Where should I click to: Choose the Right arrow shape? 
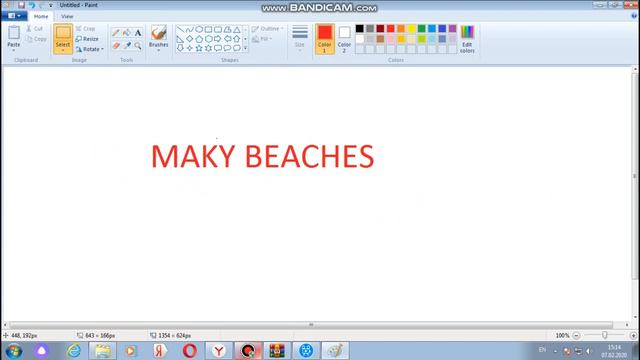click(218, 39)
